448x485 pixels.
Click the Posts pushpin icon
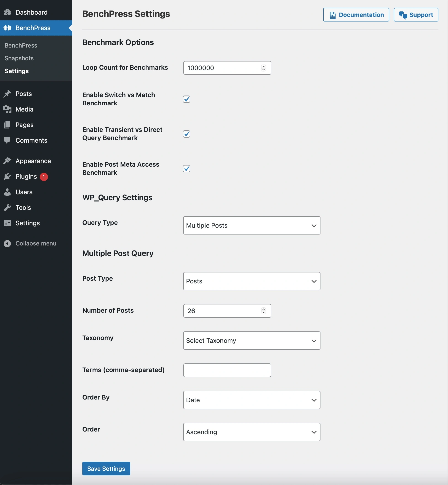[8, 94]
